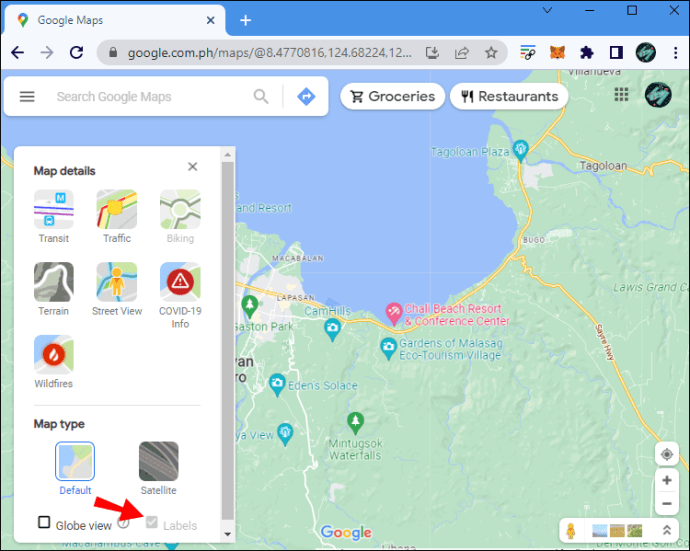
Task: Enable the Street View layer
Action: tap(117, 289)
